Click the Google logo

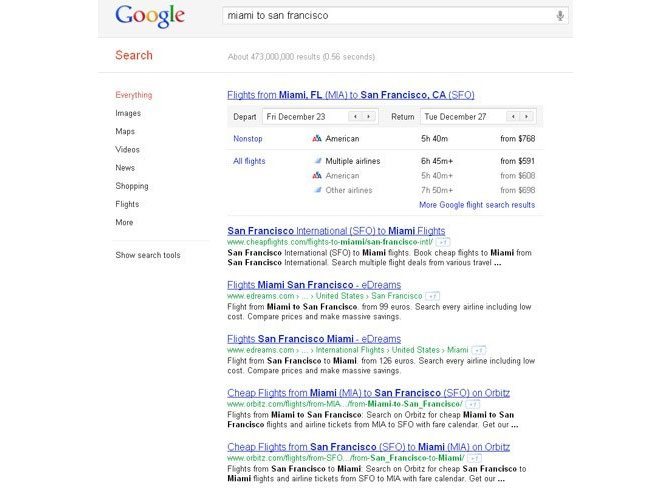[150, 16]
